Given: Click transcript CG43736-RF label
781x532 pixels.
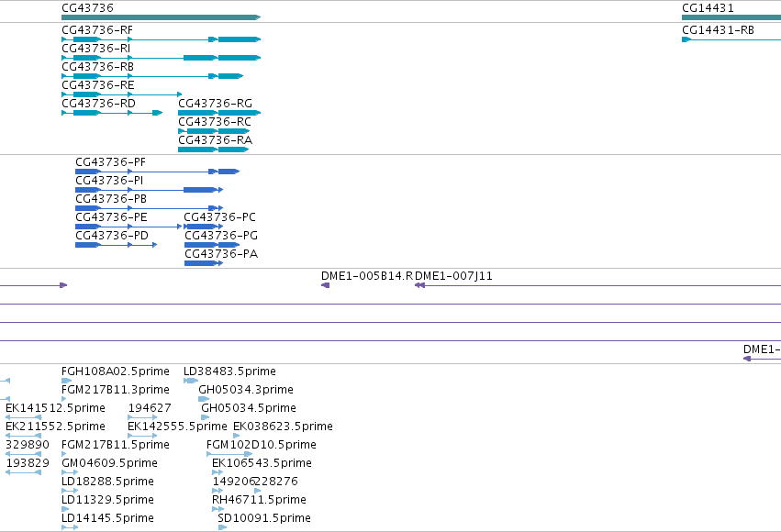Looking at the screenshot, I should (x=97, y=30).
